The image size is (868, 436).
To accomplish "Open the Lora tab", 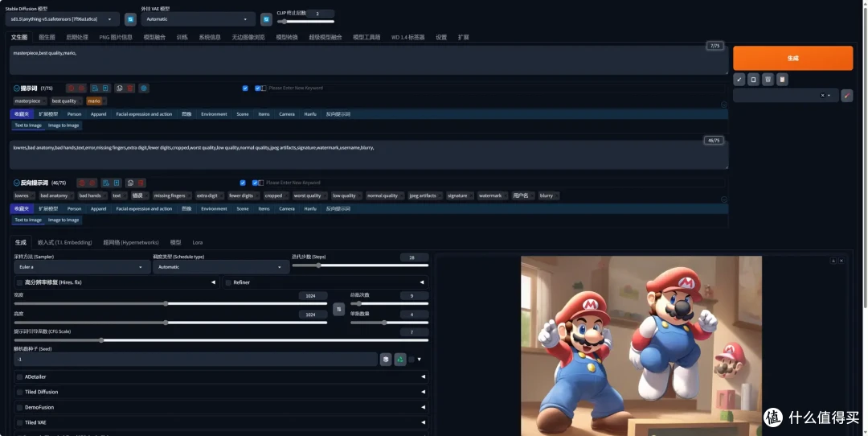I will 197,242.
